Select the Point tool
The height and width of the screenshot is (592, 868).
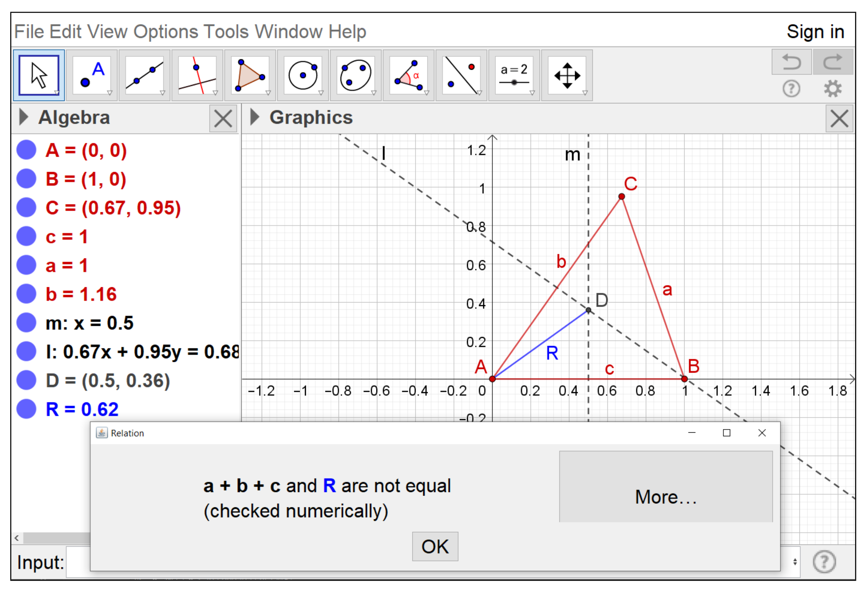click(x=92, y=76)
